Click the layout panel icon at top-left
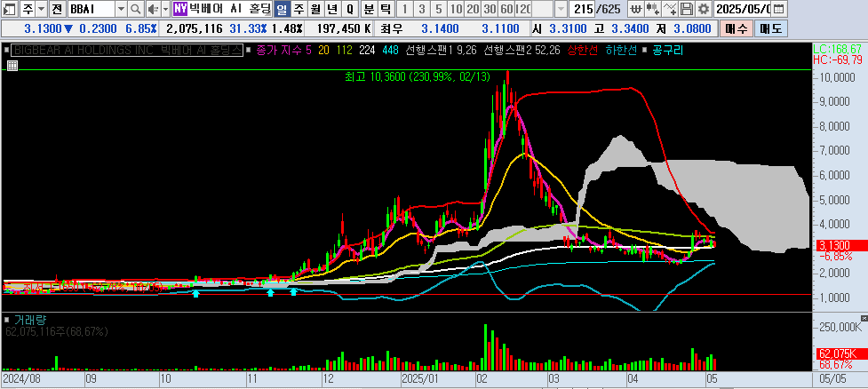 (10, 8)
